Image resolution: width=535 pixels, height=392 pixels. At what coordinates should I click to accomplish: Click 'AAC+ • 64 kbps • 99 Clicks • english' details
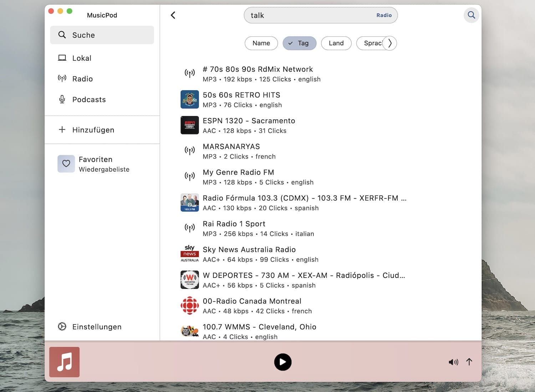(x=261, y=260)
